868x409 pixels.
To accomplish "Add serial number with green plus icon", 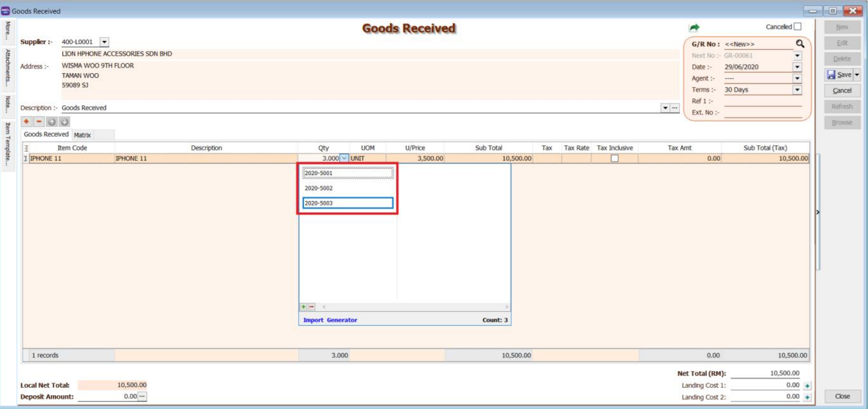I will point(304,307).
